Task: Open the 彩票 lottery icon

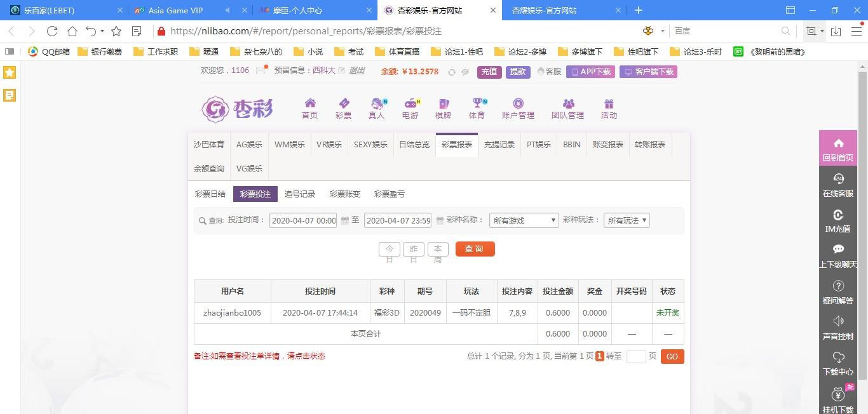Action: pos(343,103)
